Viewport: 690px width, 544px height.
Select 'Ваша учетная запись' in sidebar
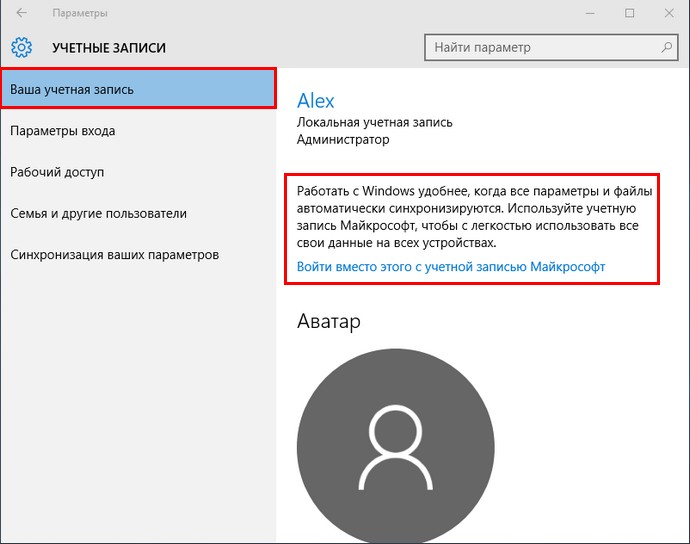(139, 88)
